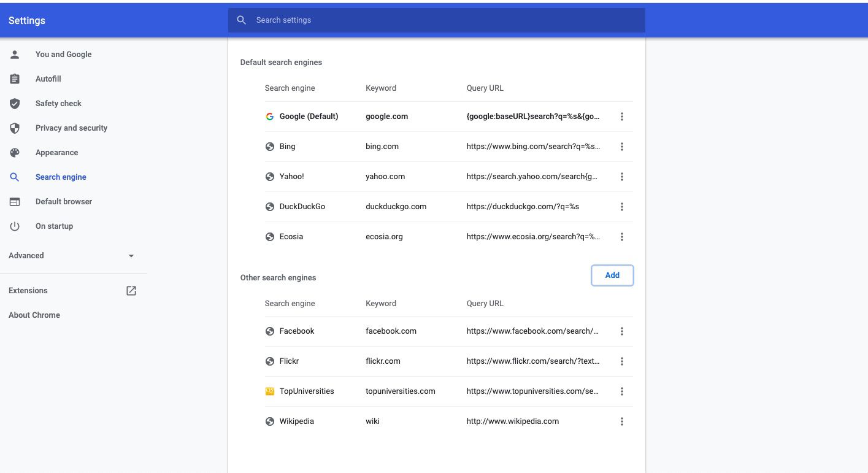Click the Safety check shield icon
The height and width of the screenshot is (473, 868).
point(15,104)
